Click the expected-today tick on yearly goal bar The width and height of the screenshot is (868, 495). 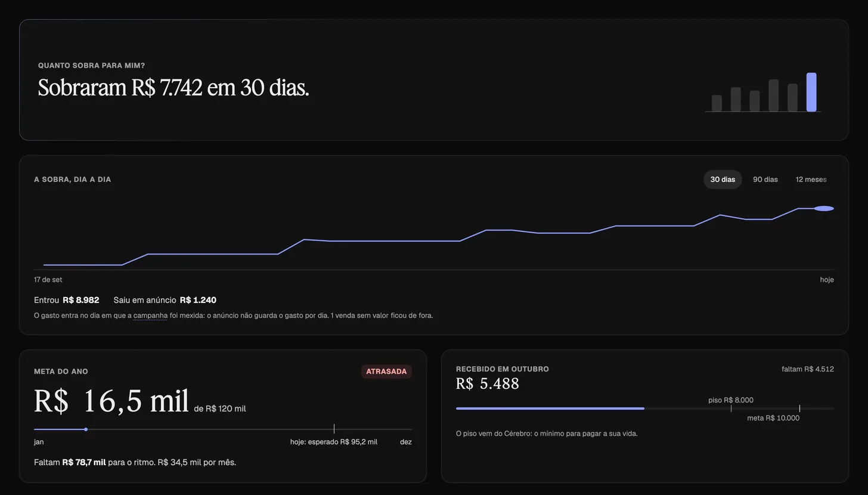pos(334,429)
